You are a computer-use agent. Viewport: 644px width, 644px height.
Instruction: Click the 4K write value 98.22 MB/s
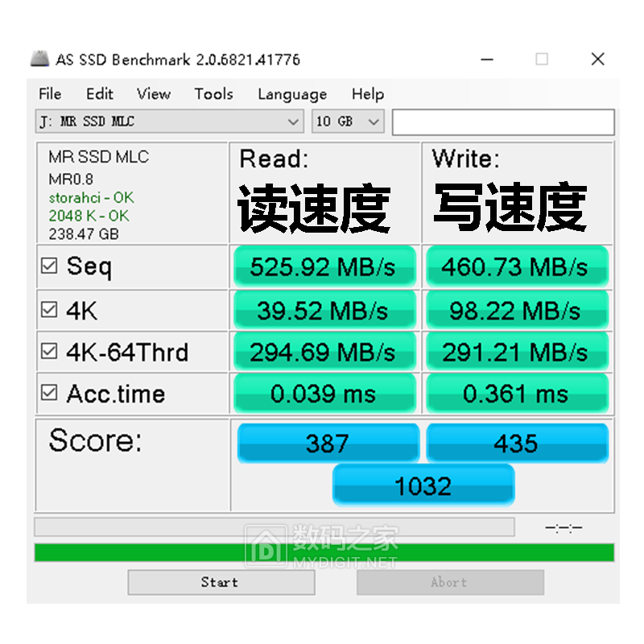point(517,310)
